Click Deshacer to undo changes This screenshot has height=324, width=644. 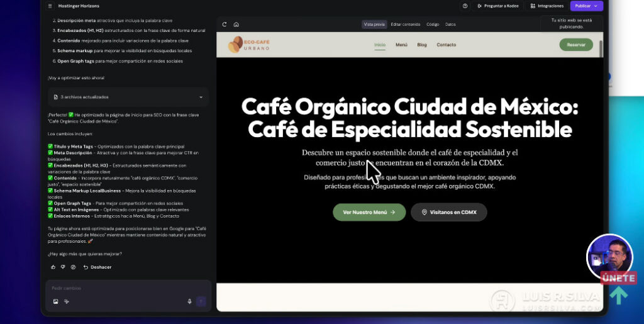click(97, 267)
